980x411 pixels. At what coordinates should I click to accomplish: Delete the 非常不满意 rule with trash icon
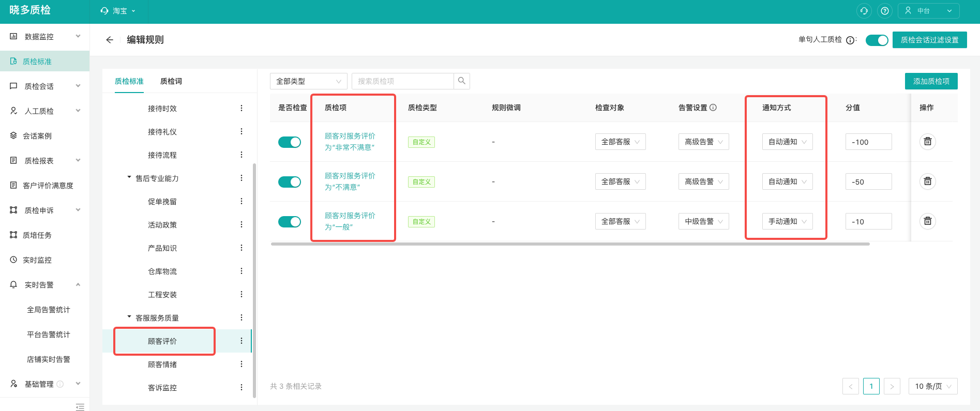pos(928,142)
